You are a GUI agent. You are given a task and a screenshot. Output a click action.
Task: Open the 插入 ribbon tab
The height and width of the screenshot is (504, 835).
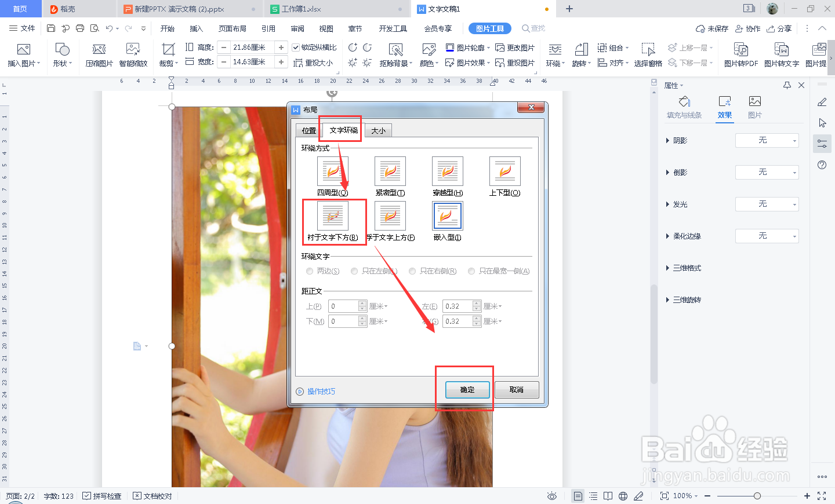[197, 28]
